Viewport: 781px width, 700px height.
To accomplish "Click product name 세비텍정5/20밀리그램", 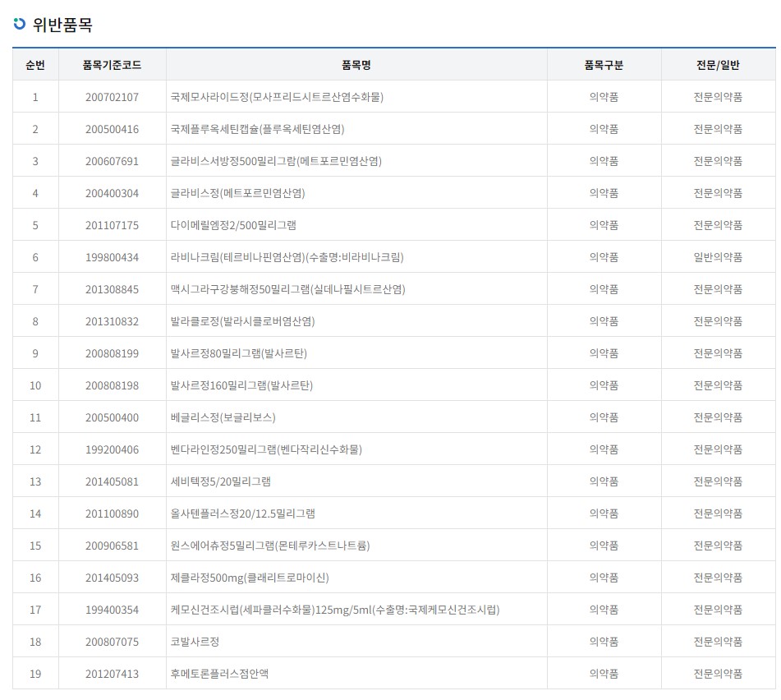I will point(220,481).
